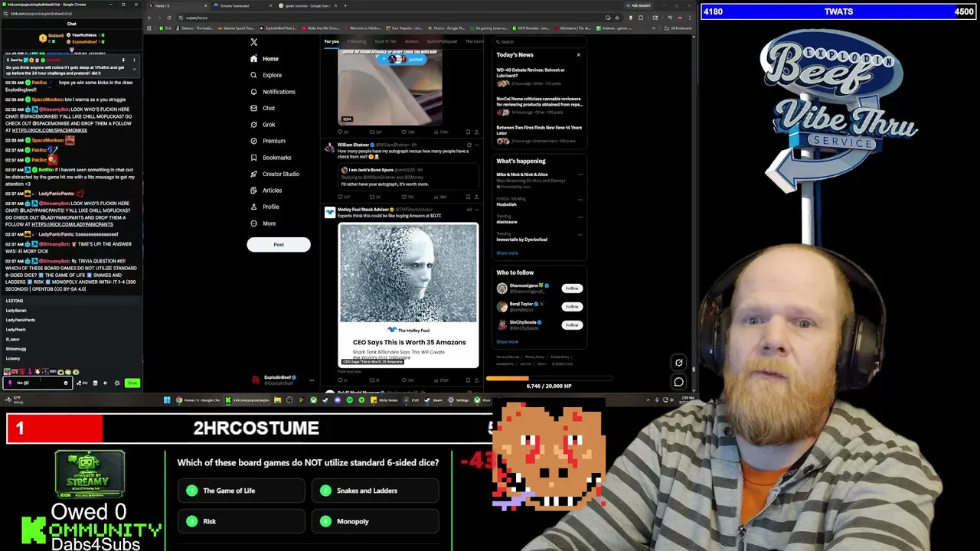Bookmark the Motley Fool ad post
980x551 pixels.
click(x=468, y=380)
